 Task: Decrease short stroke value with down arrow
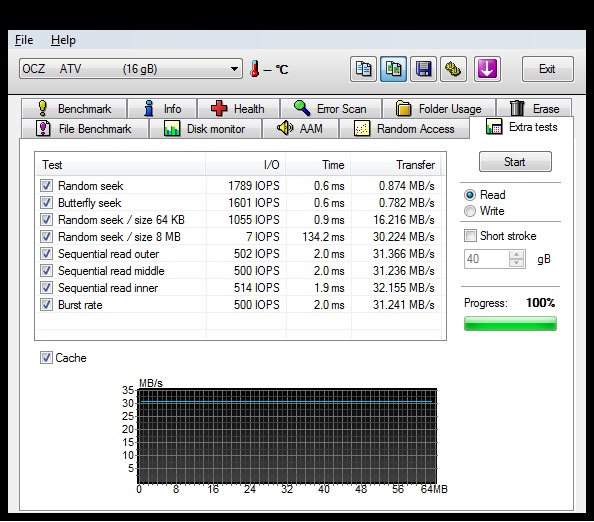pos(517,263)
